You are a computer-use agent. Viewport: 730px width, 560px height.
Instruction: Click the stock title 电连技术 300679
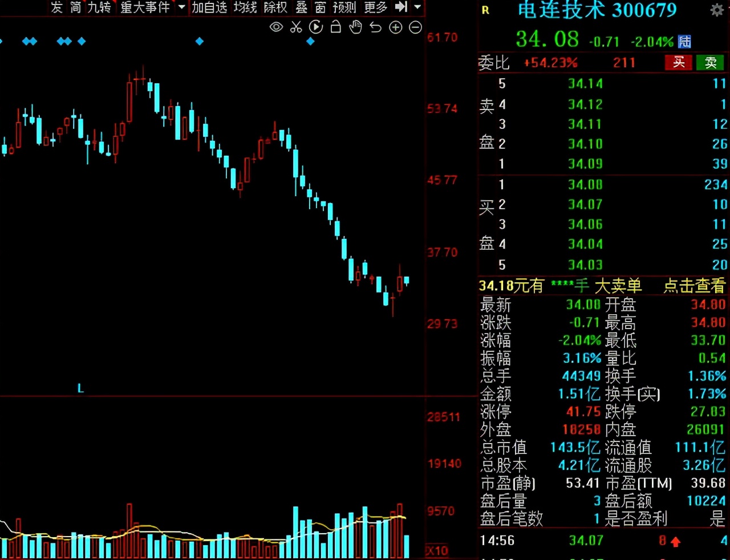point(597,10)
